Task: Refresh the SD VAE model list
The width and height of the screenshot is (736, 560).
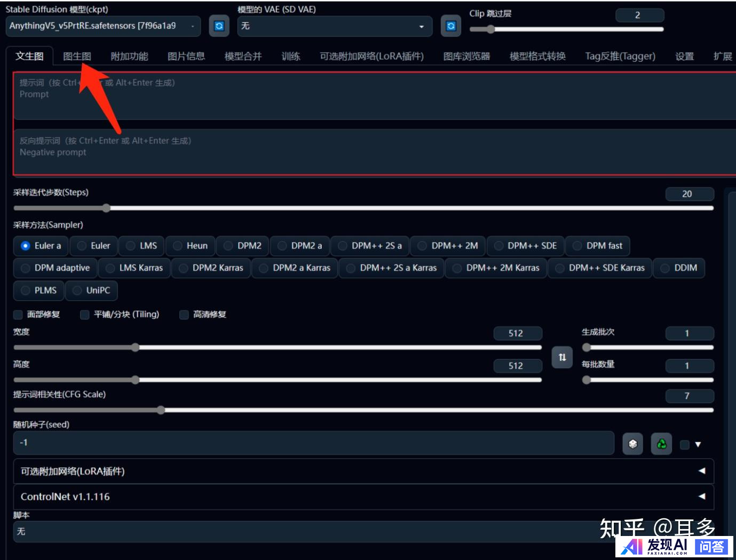Action: 451,26
